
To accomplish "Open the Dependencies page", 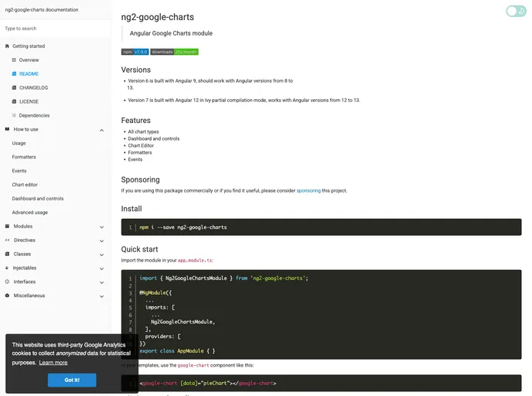I will pyautogui.click(x=34, y=115).
